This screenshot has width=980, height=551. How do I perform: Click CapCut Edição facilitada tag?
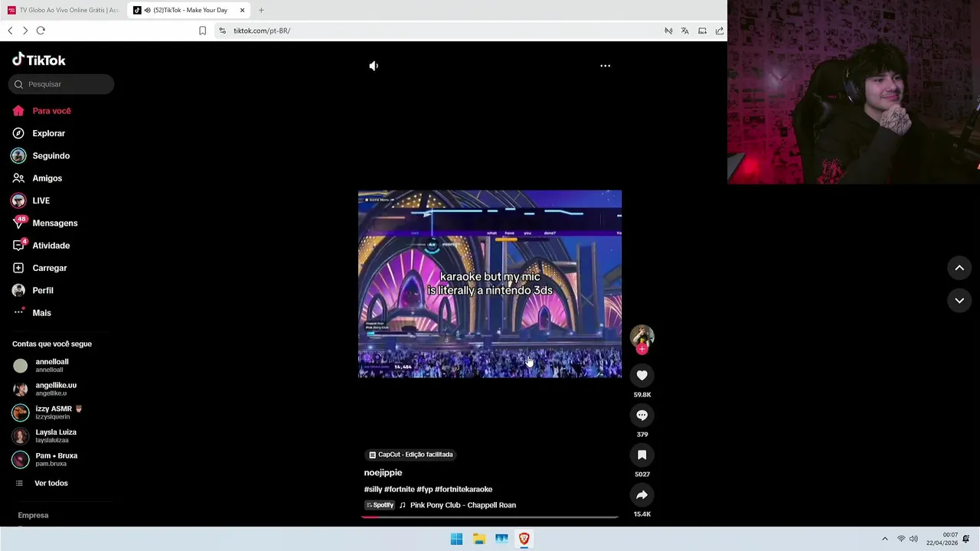tap(411, 455)
